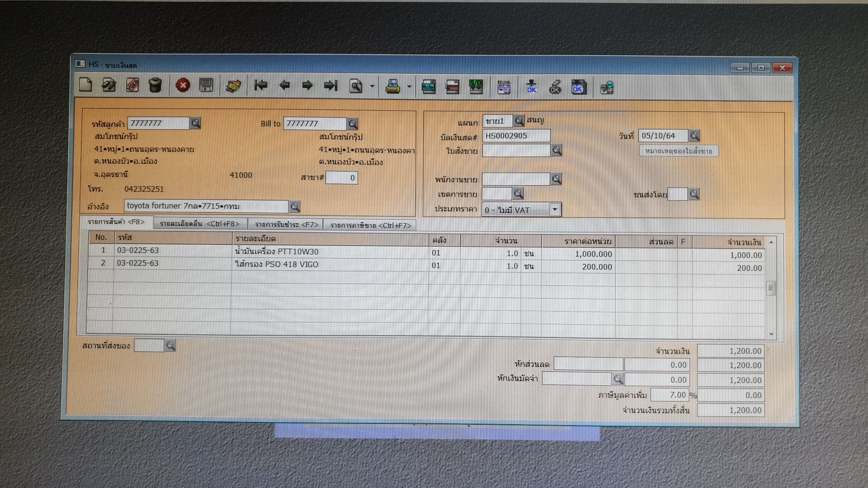Viewport: 868px width, 488px height.
Task: Click the date lookup button beside 05/10/64
Action: pos(695,136)
